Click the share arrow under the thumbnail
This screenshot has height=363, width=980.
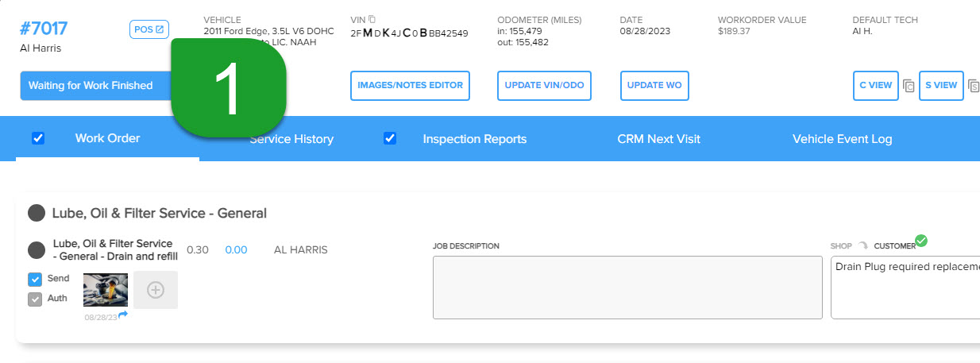coord(123,315)
